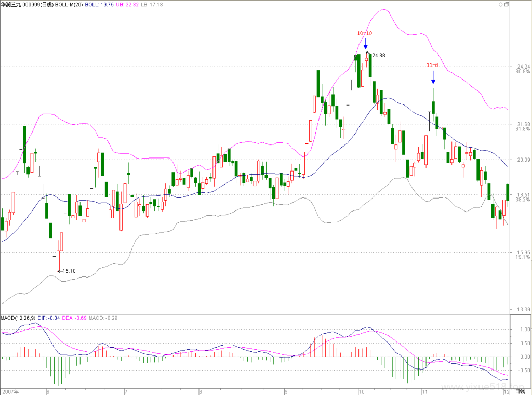Click the 2007年 label on the time axis
Viewport: 532px width, 395px height.
(x=10, y=392)
